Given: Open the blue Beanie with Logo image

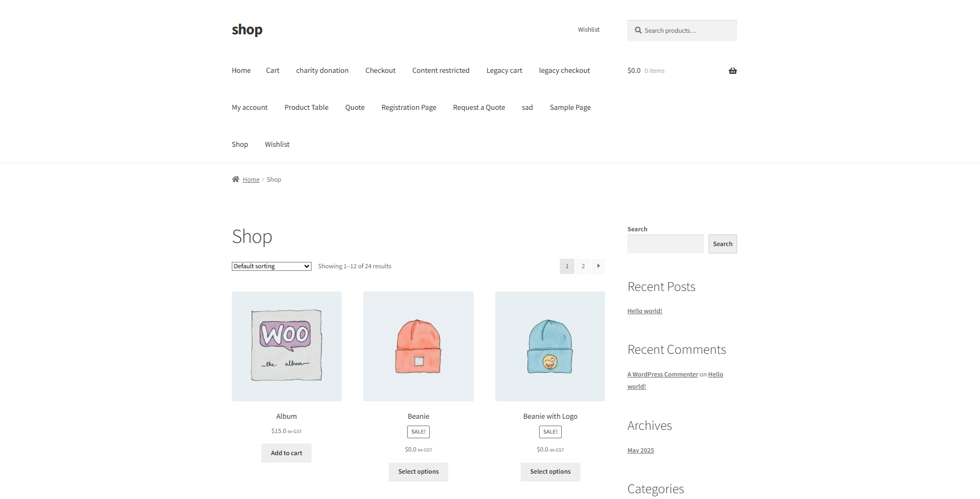Looking at the screenshot, I should [x=550, y=346].
